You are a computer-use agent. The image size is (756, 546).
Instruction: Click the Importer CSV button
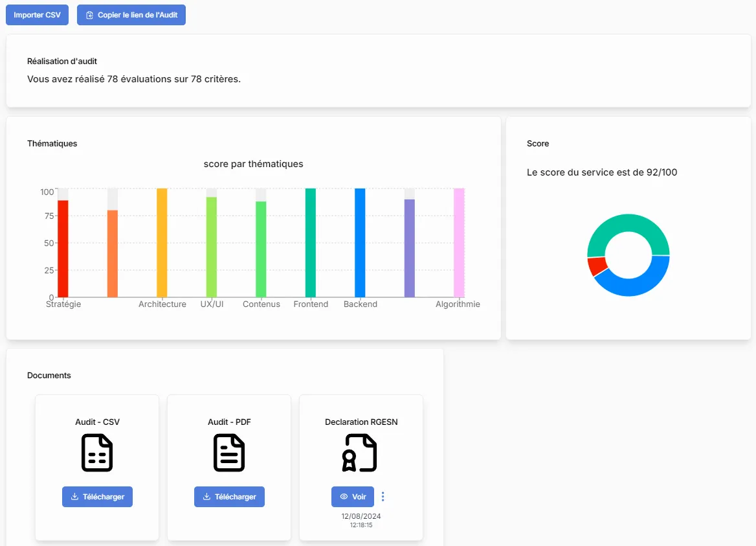point(37,15)
